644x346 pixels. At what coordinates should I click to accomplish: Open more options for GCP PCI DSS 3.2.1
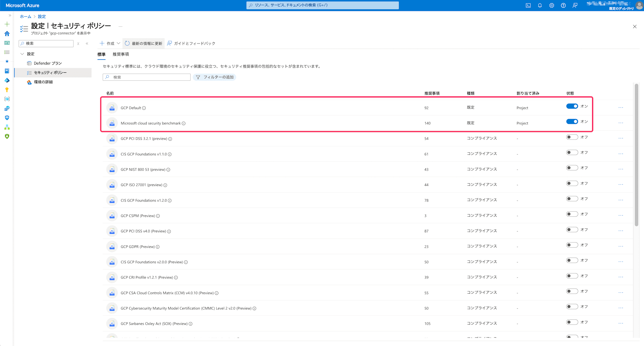621,139
